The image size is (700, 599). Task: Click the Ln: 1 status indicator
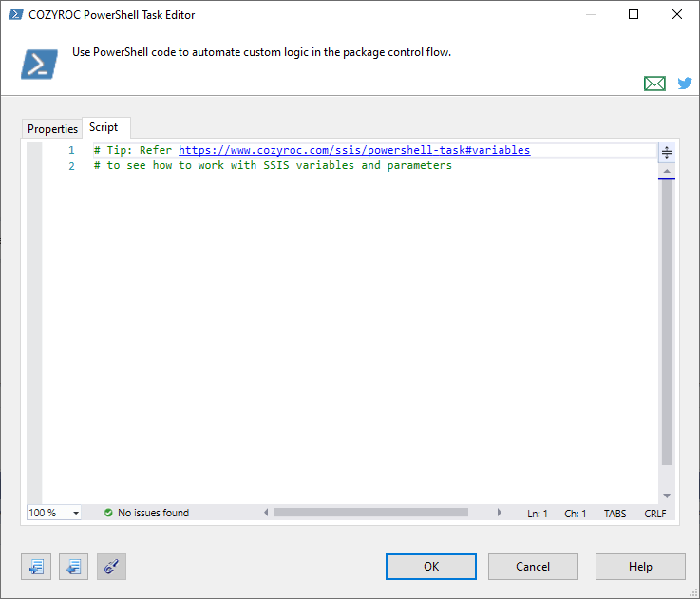(537, 514)
